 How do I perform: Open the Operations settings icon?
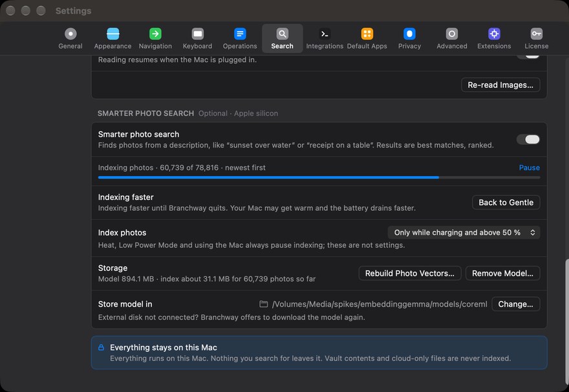(x=240, y=34)
